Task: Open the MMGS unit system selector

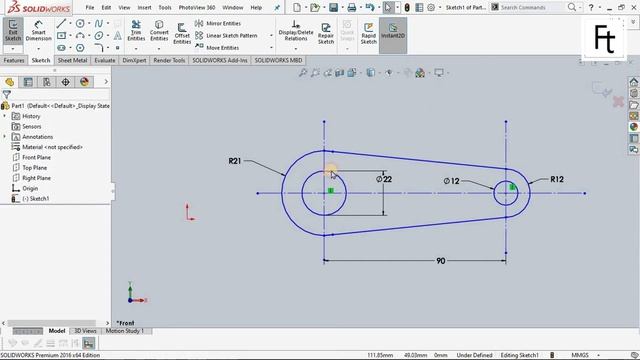Action: tap(580, 355)
